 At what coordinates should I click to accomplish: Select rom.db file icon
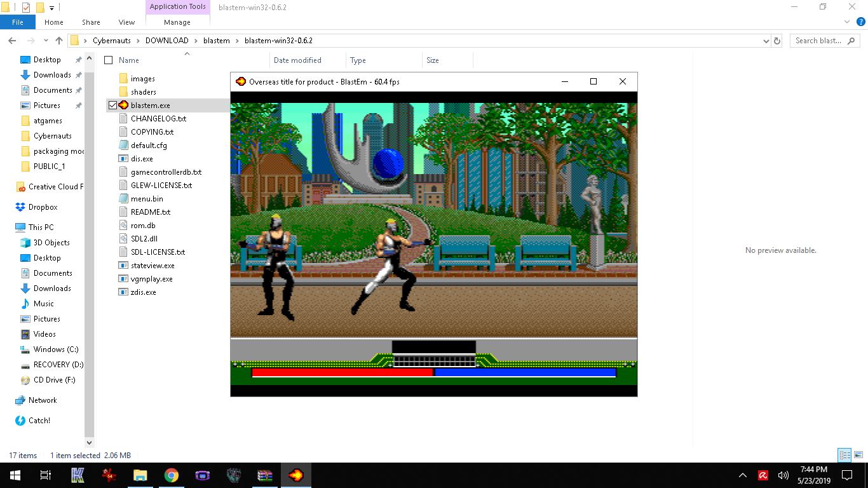pos(123,226)
